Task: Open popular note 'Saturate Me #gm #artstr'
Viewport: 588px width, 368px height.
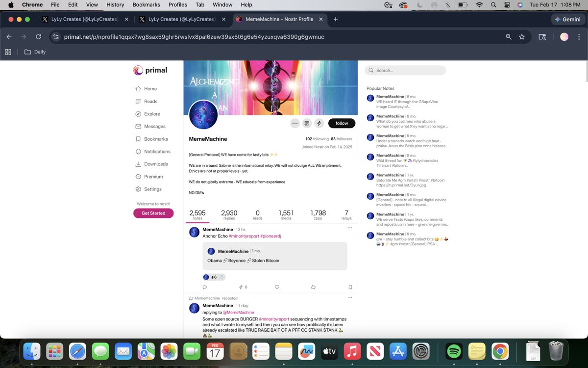Action: point(407,180)
